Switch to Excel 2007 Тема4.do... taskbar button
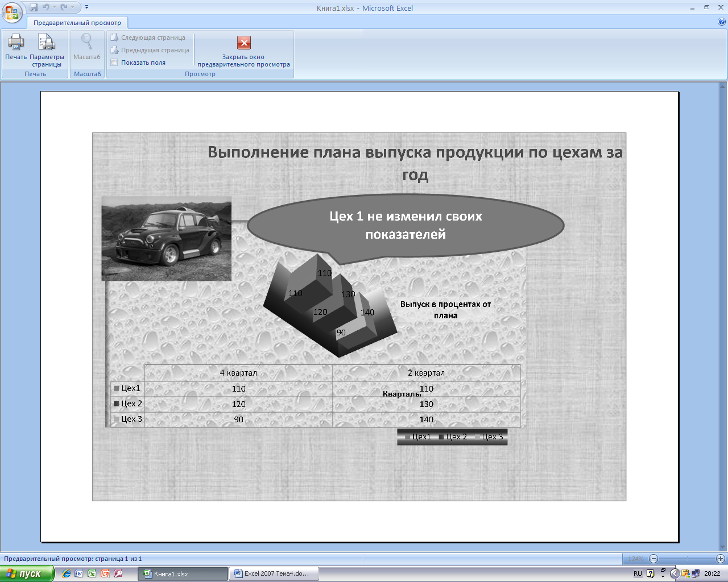The image size is (728, 582). pyautogui.click(x=274, y=573)
